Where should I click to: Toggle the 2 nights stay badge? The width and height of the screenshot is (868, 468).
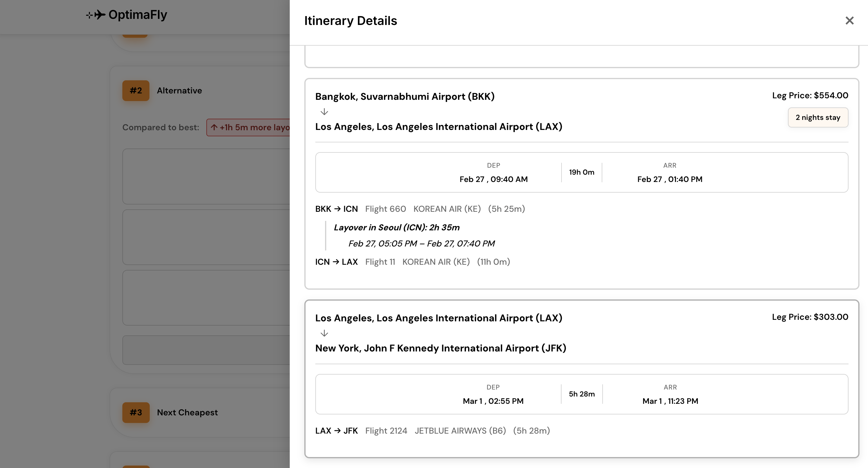pos(818,117)
